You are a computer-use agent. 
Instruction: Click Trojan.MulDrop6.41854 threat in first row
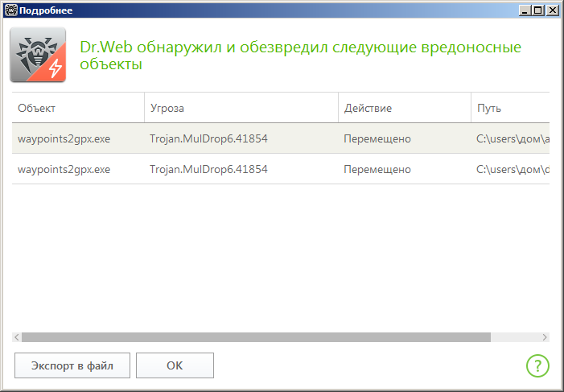click(208, 138)
